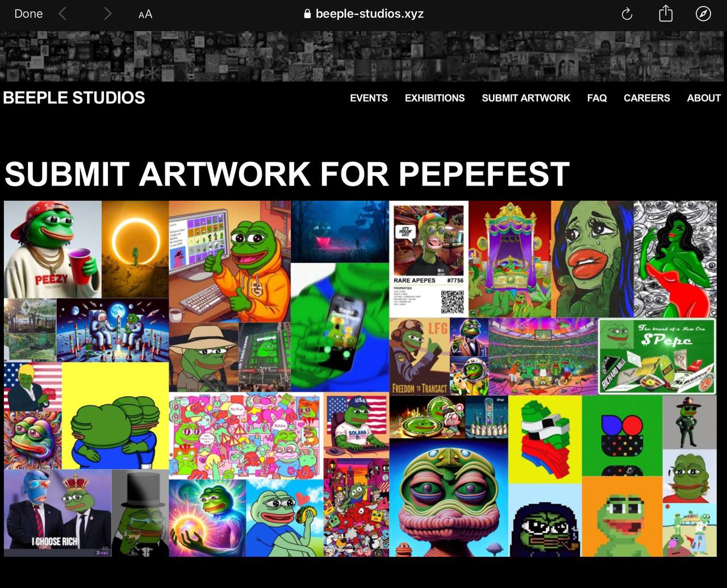Select the blue and red circles on green artwork
This screenshot has height=588, width=727.
point(622,435)
